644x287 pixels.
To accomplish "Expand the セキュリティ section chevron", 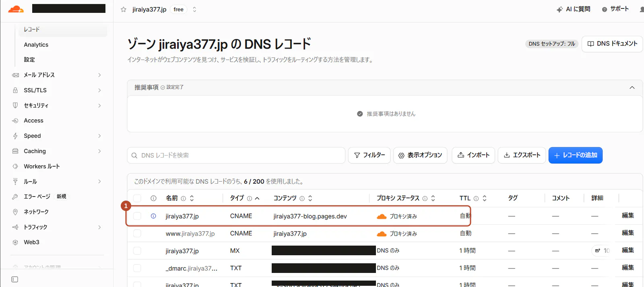I will point(99,105).
